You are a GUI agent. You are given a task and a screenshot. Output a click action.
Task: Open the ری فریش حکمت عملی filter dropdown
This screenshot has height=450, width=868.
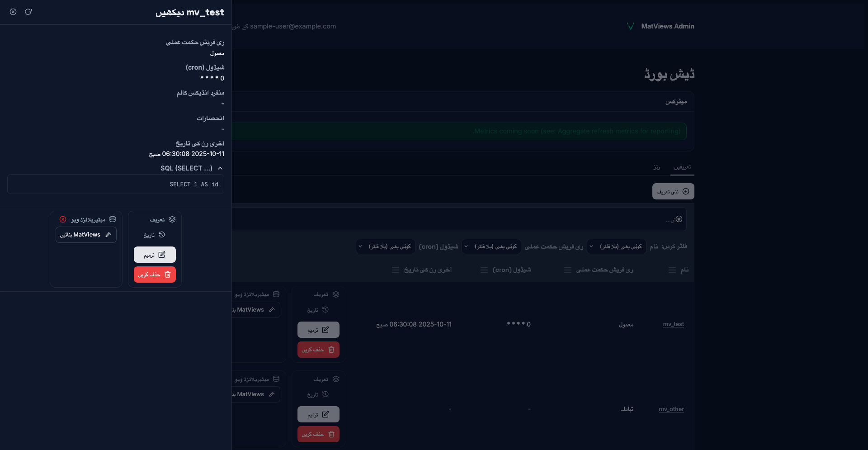pyautogui.click(x=491, y=246)
